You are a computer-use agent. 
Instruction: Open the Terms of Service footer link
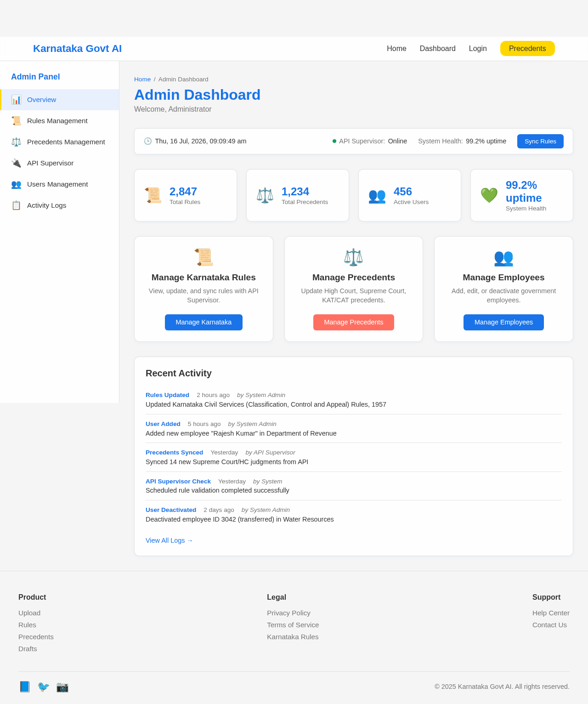293,625
